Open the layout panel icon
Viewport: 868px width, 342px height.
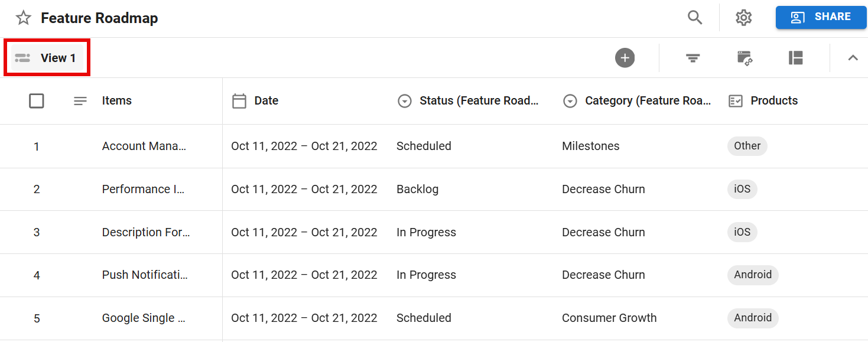click(x=796, y=58)
